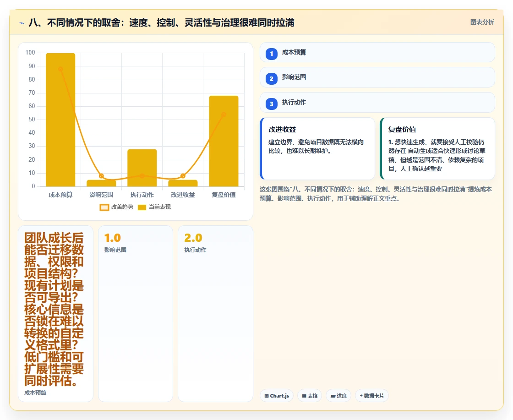This screenshot has width=513, height=420.
Task: Click the 数据卡片 tag chip
Action: [372, 396]
